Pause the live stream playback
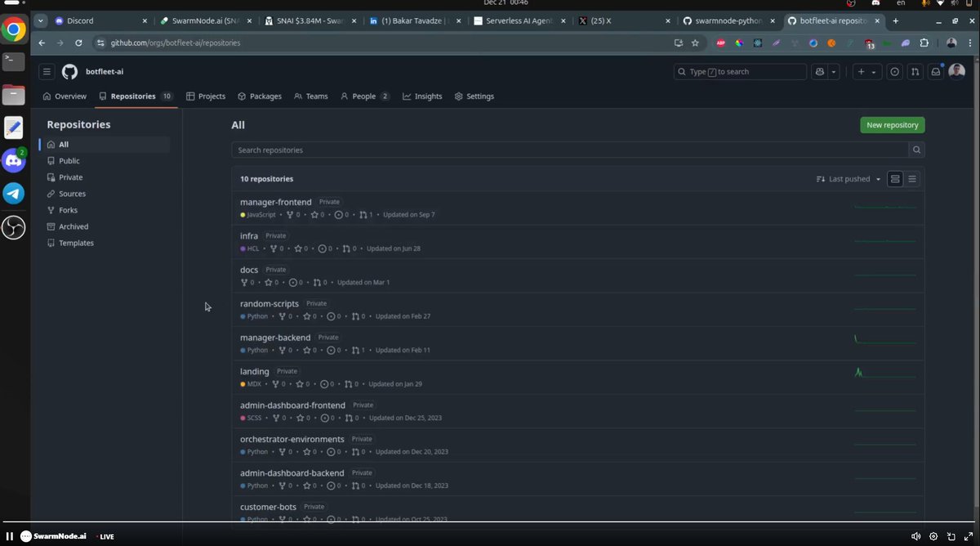980x546 pixels. point(10,536)
